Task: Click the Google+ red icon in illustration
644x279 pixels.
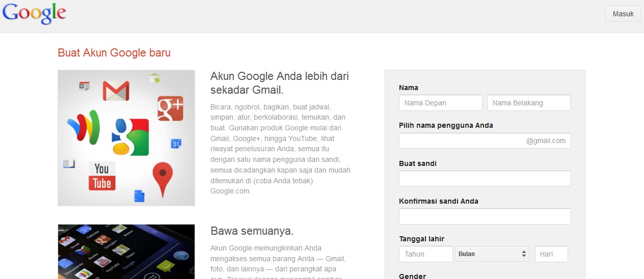Action: pos(170,108)
